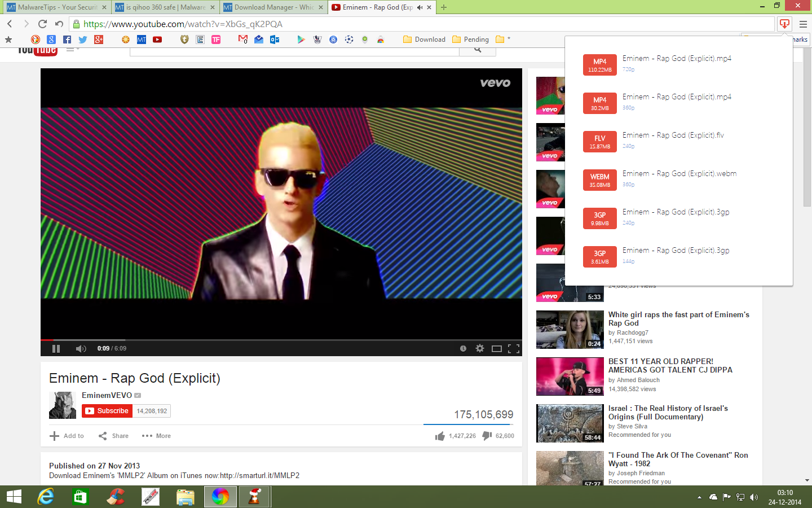Click the bookmarks star icon
812x508 pixels.
(8, 40)
